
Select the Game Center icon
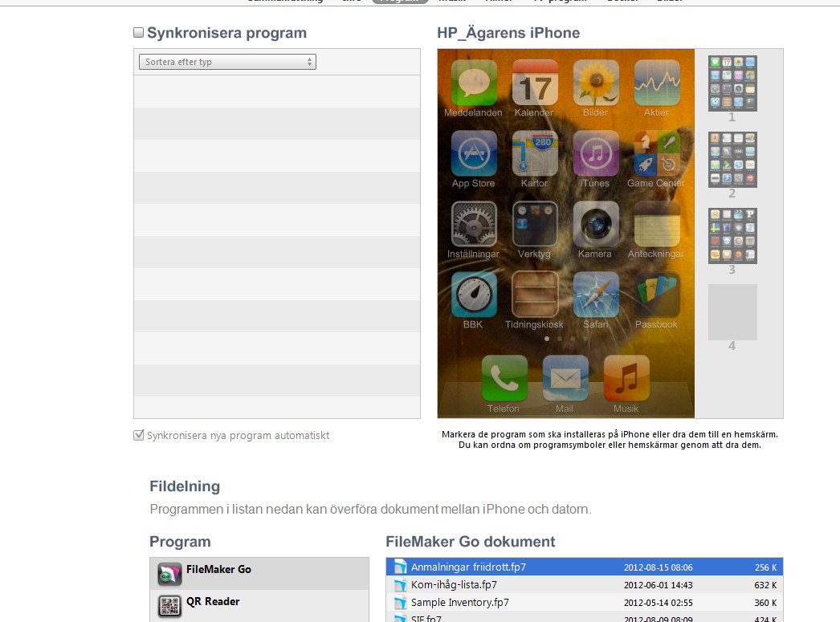point(657,153)
